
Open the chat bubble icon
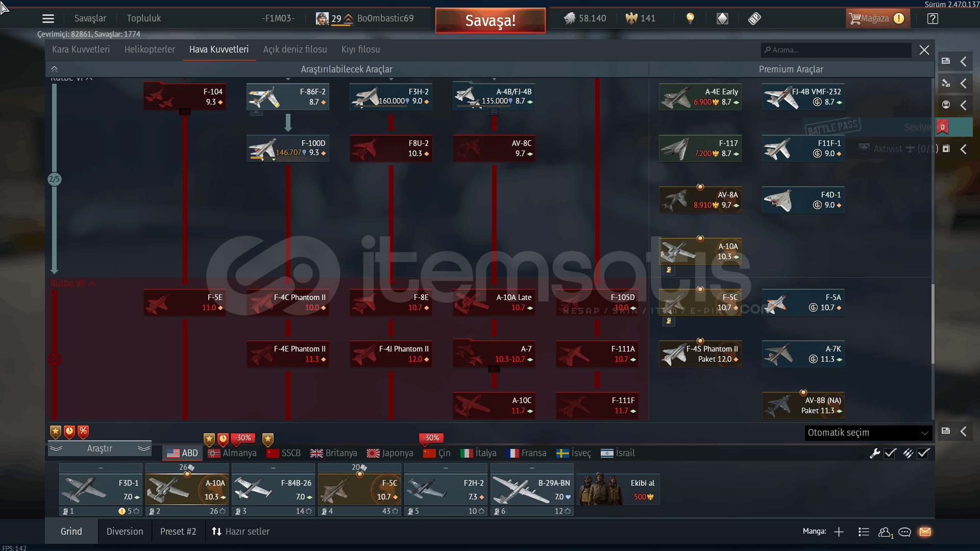(x=904, y=532)
